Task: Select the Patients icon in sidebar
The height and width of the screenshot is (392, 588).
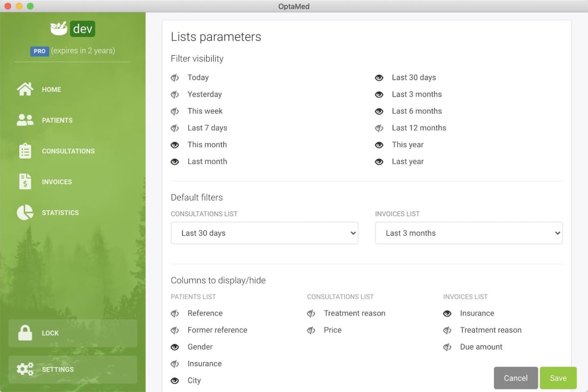Action: tap(24, 120)
